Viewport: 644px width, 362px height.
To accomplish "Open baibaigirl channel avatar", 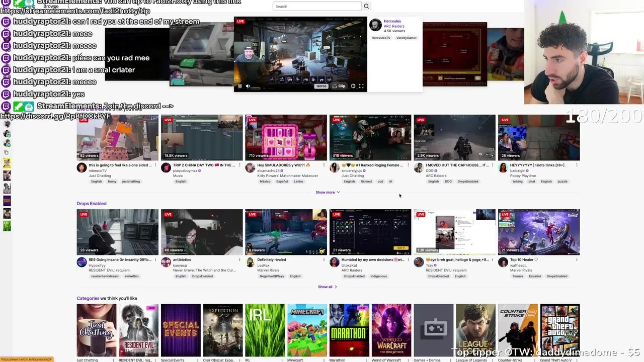I will (503, 168).
